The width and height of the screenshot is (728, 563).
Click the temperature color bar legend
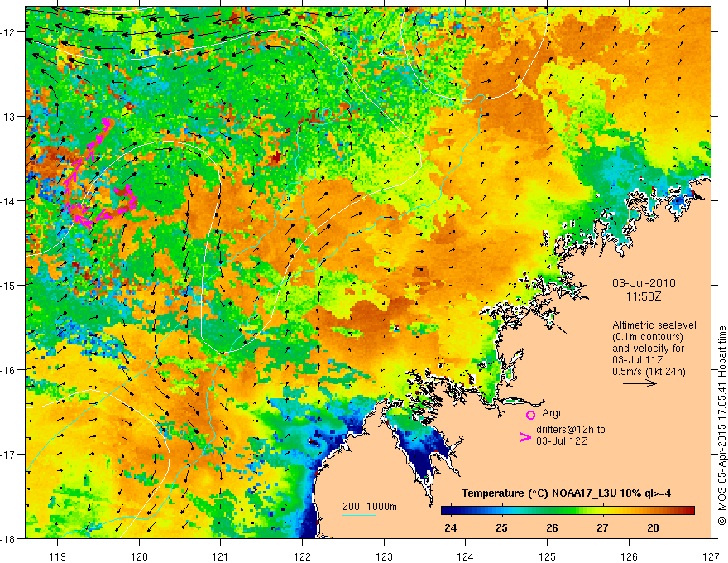pyautogui.click(x=568, y=511)
